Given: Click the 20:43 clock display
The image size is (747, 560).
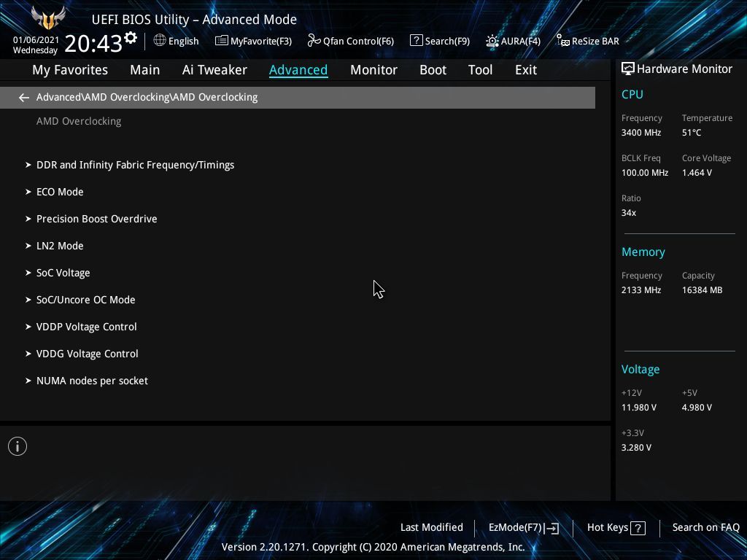Looking at the screenshot, I should click(93, 43).
